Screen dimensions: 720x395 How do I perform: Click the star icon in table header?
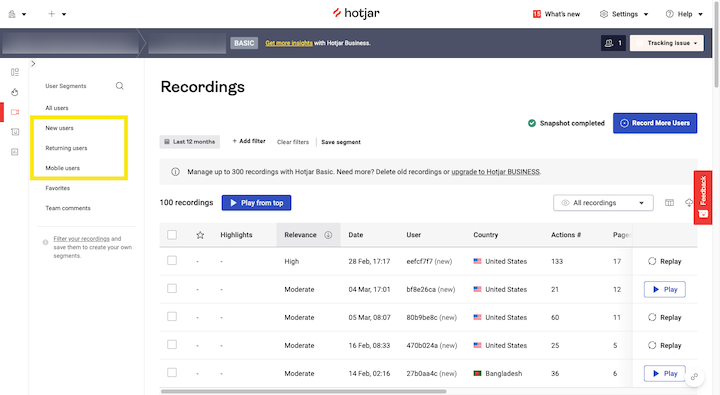200,235
